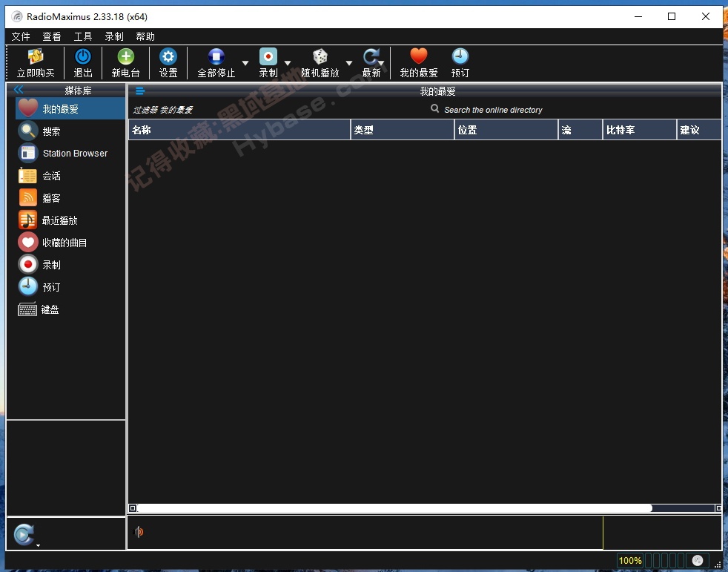The width and height of the screenshot is (728, 572).
Task: Open the blue list menu icon
Action: (x=140, y=91)
